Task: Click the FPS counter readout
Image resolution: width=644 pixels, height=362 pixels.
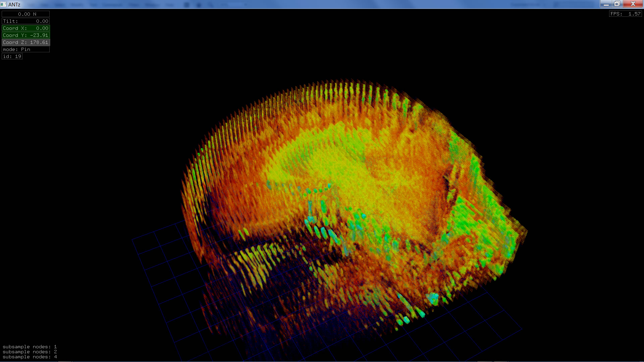Action: 625,14
